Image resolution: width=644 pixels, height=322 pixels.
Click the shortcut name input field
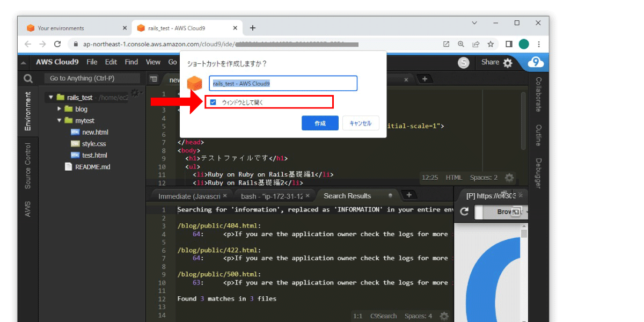[283, 83]
